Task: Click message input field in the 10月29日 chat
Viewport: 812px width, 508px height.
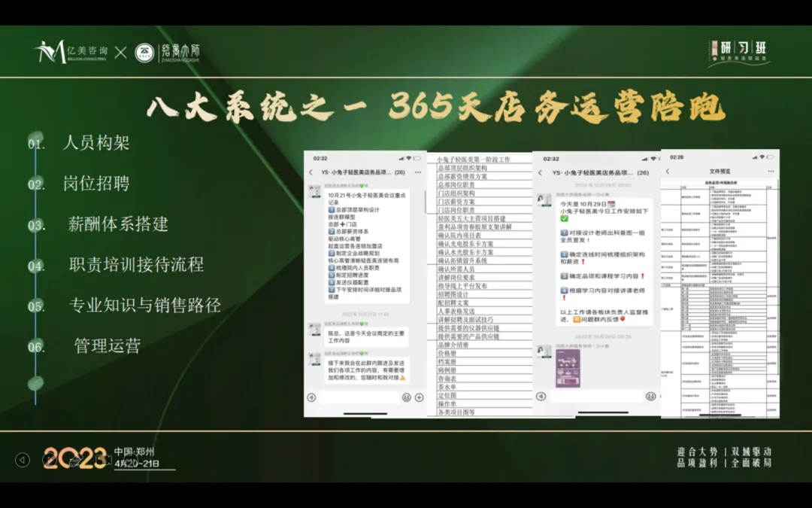Action: (x=595, y=396)
